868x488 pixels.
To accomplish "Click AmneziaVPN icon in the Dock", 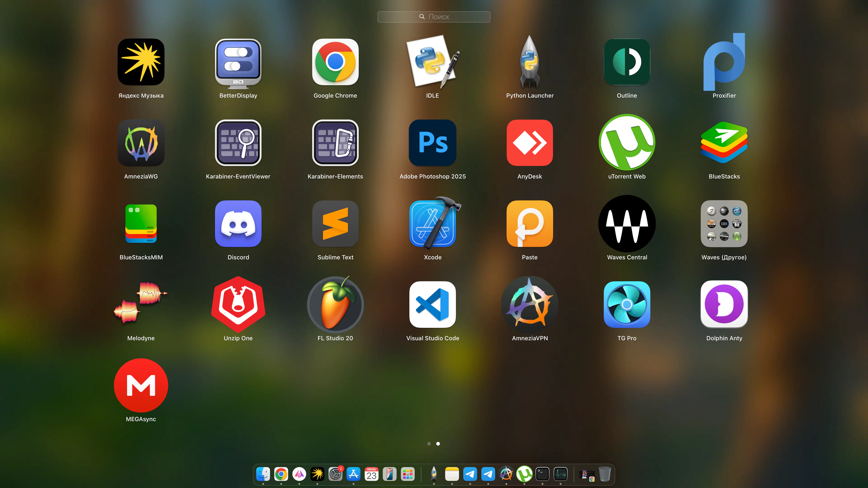I will pos(506,474).
